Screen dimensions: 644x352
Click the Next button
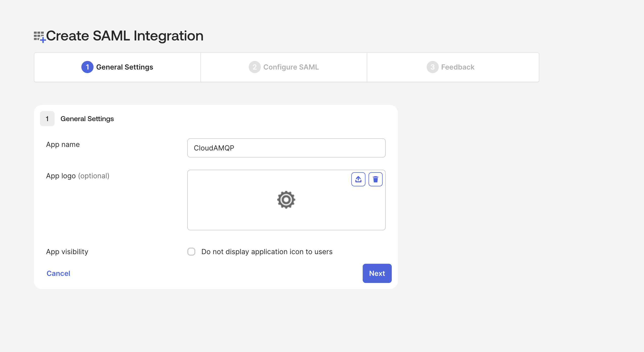click(x=377, y=273)
